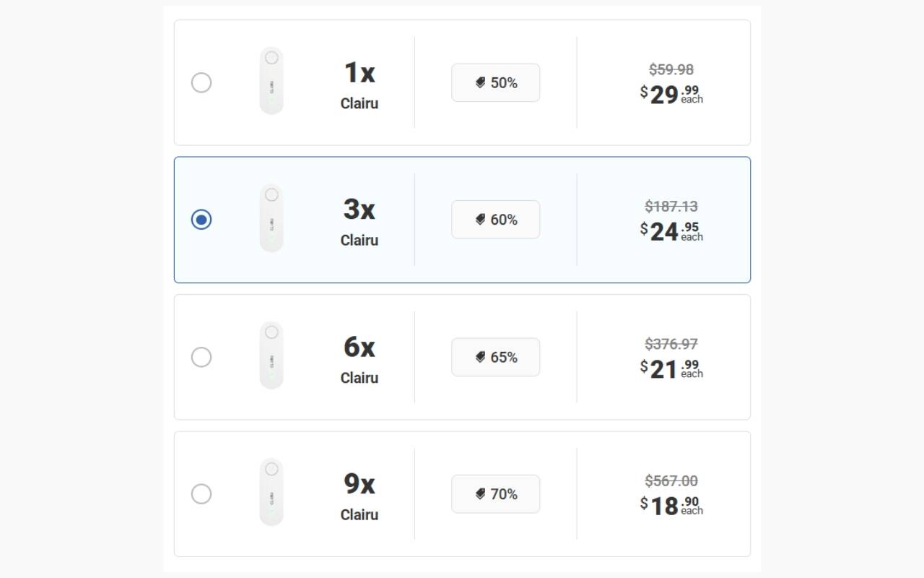Viewport: 924px width, 578px height.
Task: Click the 50% discount badge
Action: pos(496,83)
